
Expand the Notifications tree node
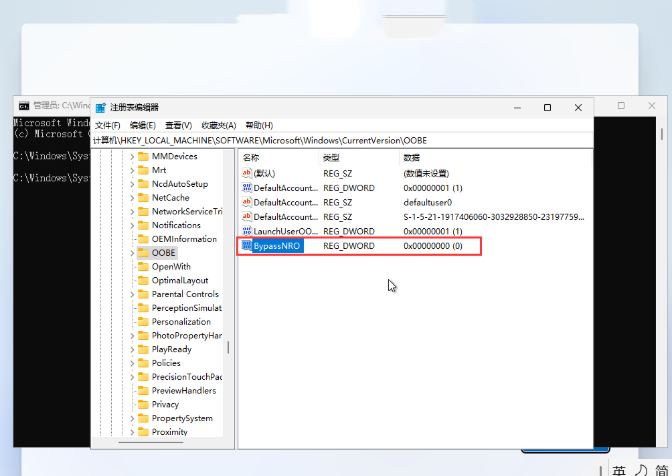pos(132,225)
